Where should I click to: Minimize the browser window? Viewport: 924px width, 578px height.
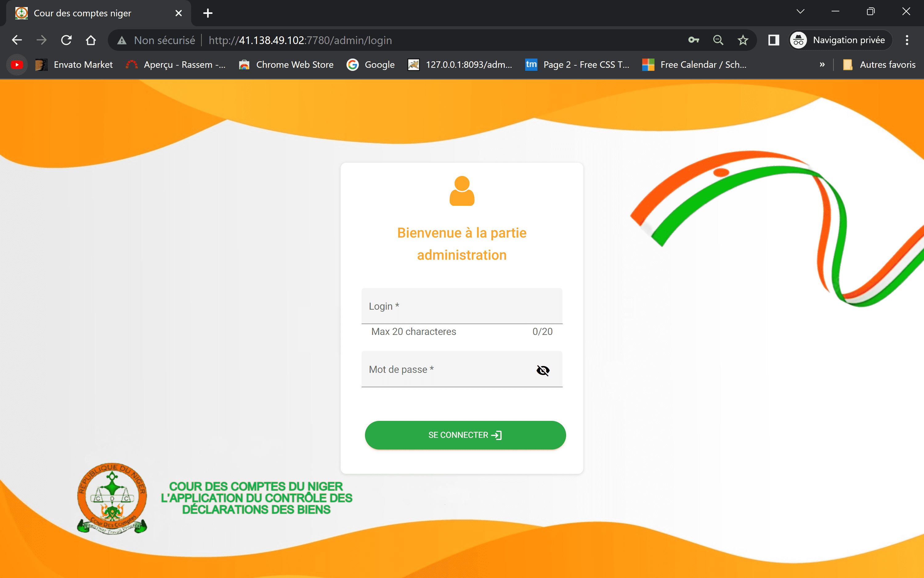point(835,11)
